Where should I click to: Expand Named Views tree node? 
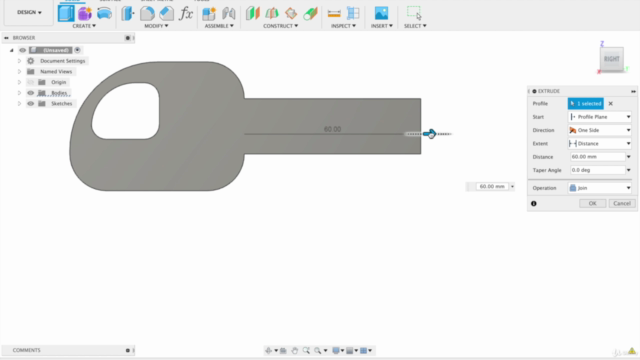coord(19,71)
